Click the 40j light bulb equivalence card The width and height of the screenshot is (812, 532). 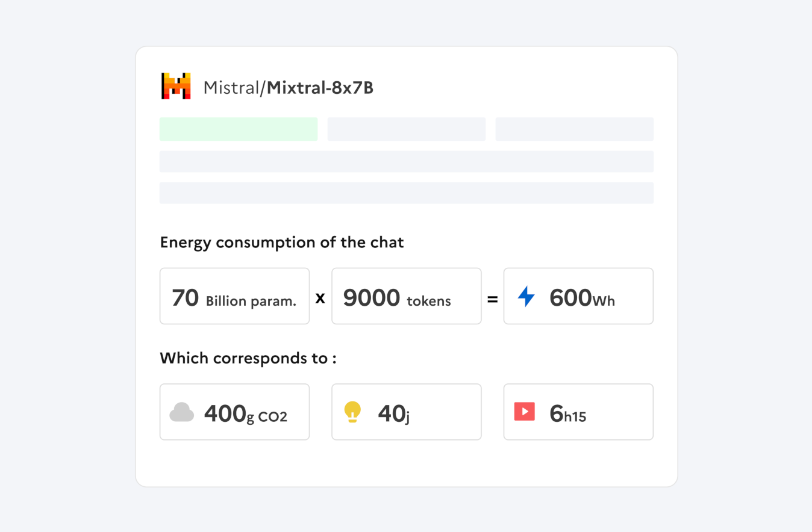[x=407, y=412]
